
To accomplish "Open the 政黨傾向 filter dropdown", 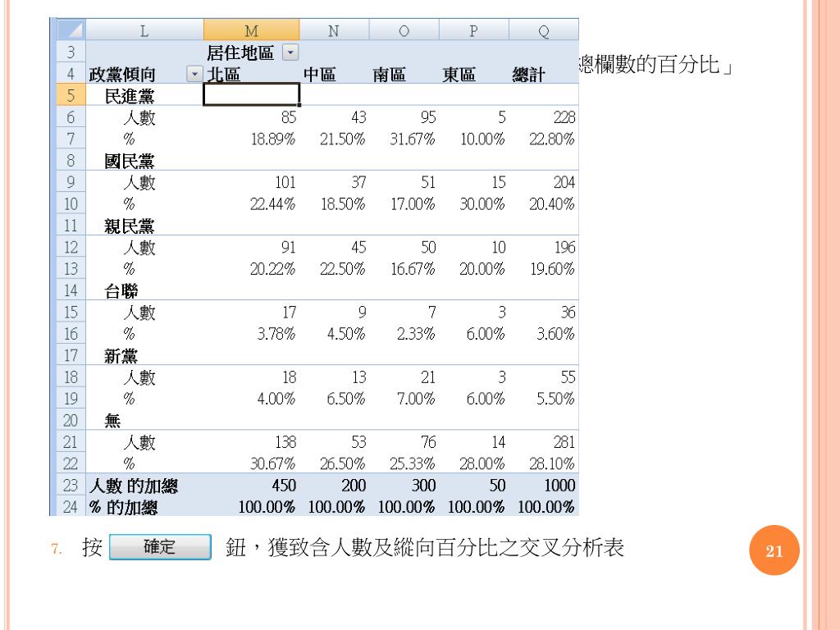I will tap(194, 74).
